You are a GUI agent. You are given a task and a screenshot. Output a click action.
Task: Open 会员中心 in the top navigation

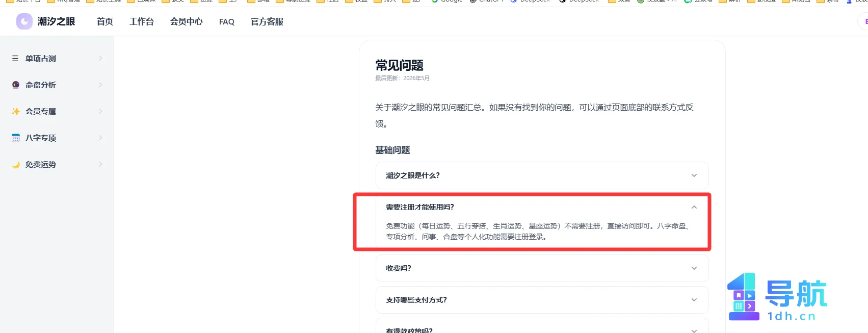tap(187, 21)
